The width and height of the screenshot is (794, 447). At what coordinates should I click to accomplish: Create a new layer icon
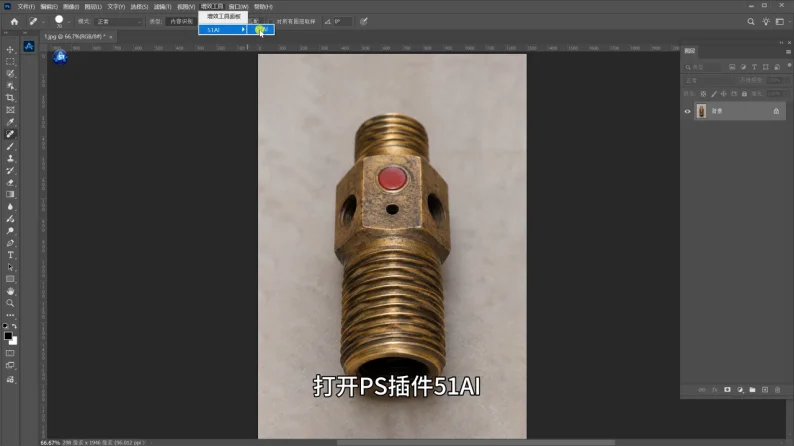click(765, 390)
